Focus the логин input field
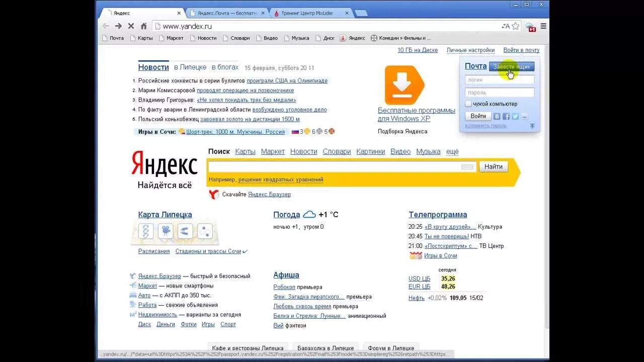This screenshot has height=362, width=644. [500, 79]
